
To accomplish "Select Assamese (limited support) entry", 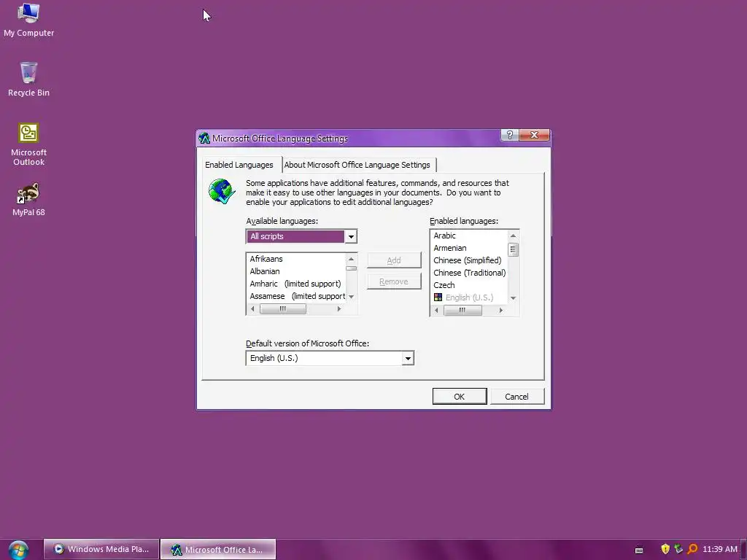I will 296,296.
